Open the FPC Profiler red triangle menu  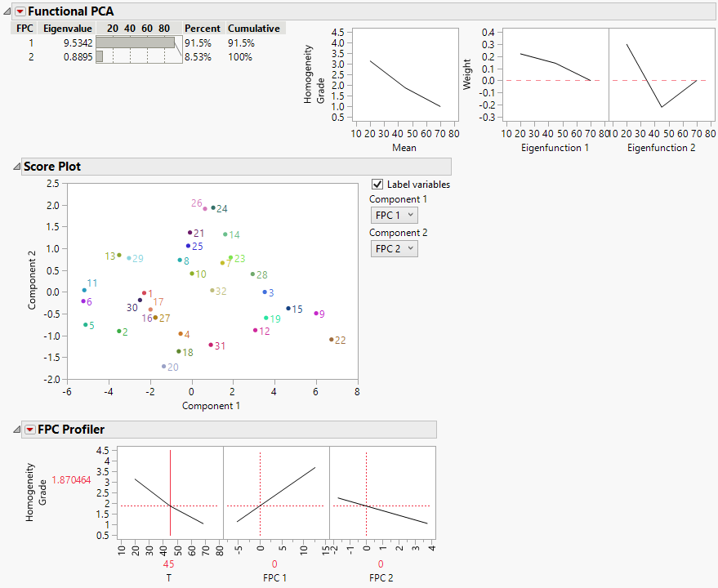tap(30, 430)
